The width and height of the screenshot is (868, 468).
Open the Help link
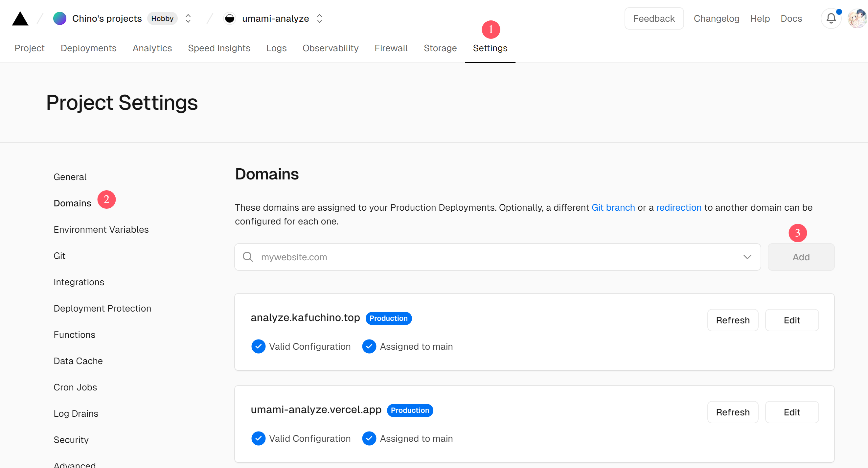pyautogui.click(x=760, y=18)
